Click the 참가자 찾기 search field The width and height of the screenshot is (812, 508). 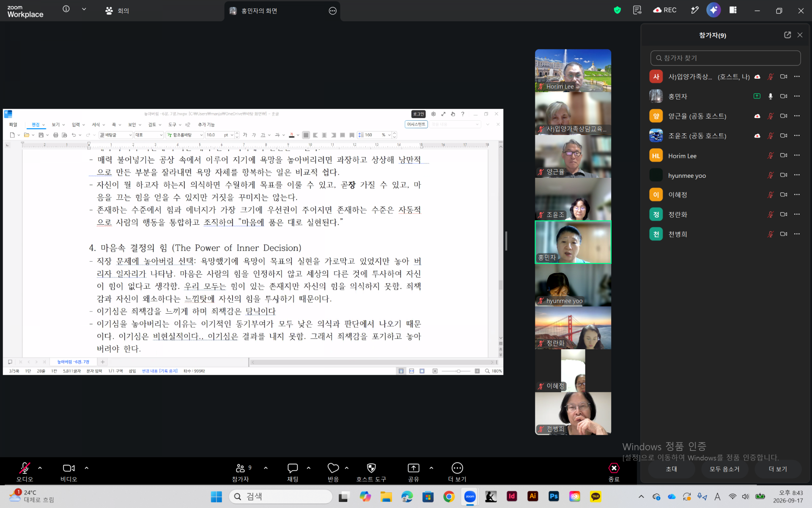[x=725, y=58]
